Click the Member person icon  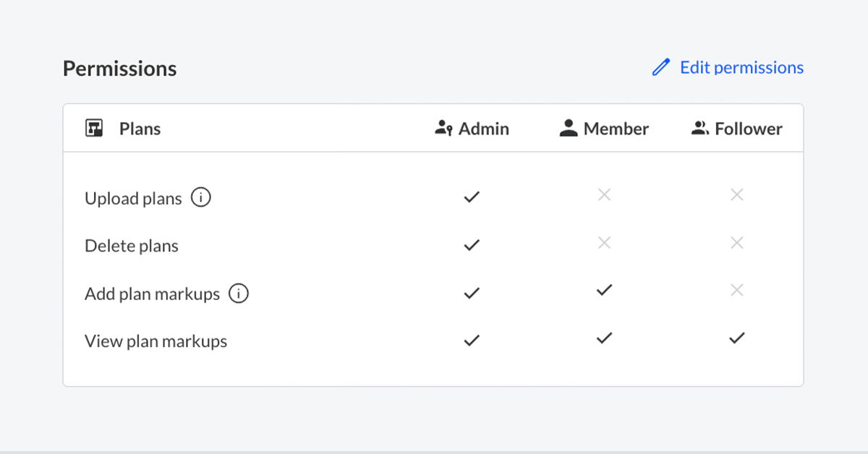coord(569,129)
